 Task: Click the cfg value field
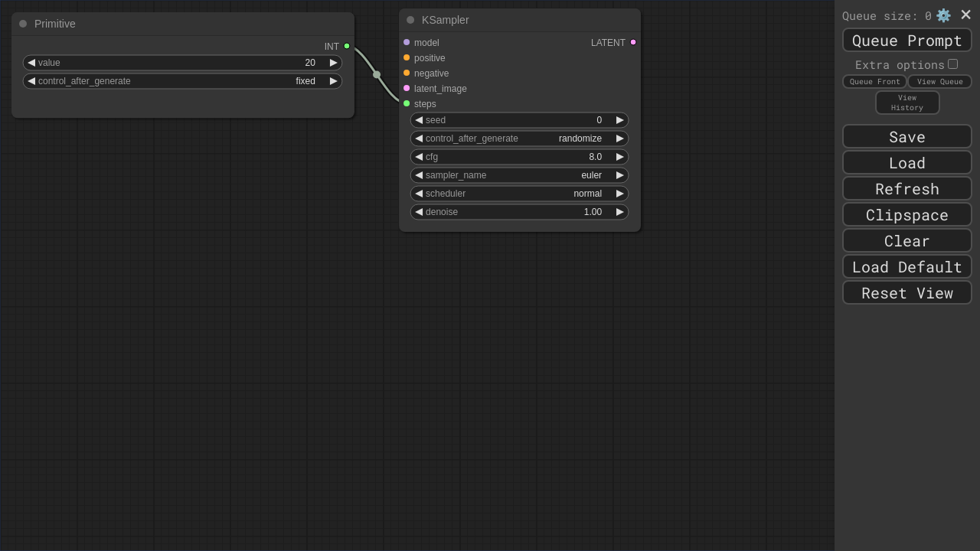[x=519, y=157]
